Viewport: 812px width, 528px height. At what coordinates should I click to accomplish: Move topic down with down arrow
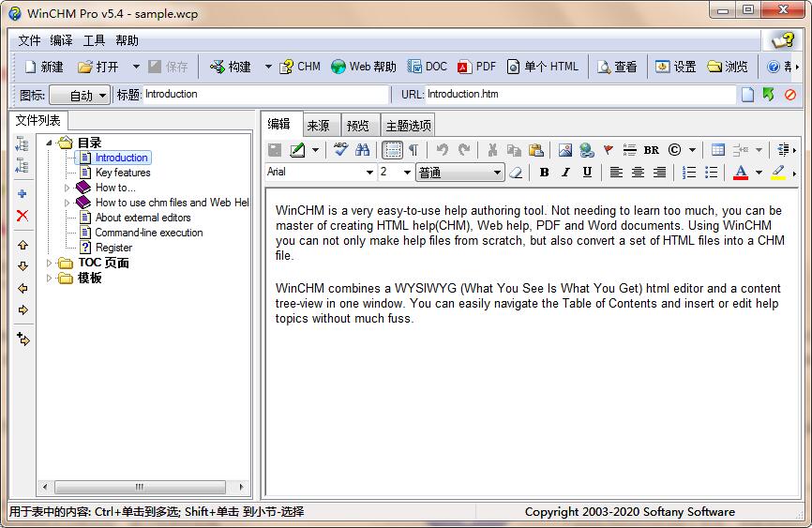23,266
